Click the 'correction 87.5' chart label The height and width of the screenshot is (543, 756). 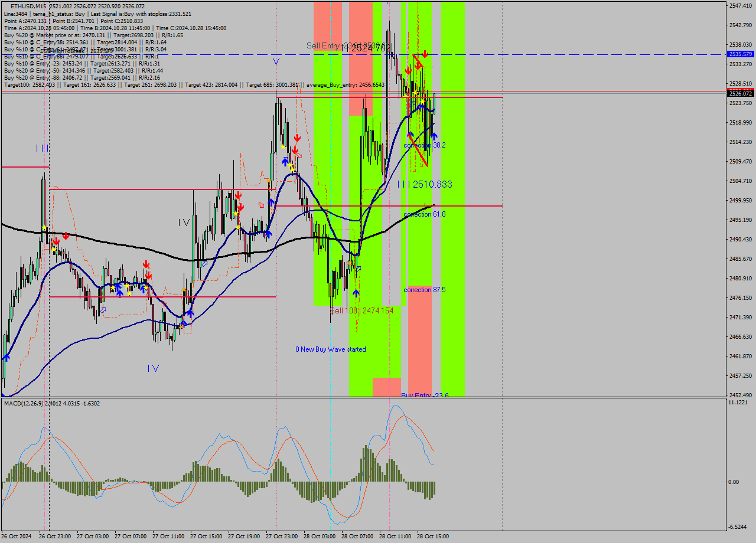point(425,290)
